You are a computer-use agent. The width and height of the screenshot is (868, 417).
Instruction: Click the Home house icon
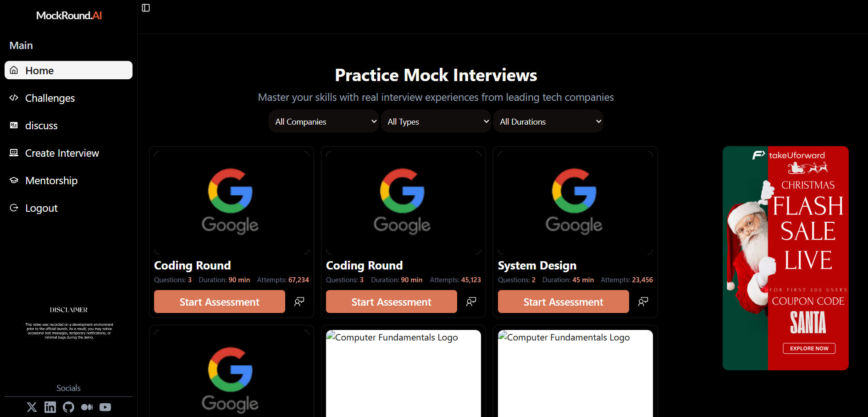click(x=14, y=70)
